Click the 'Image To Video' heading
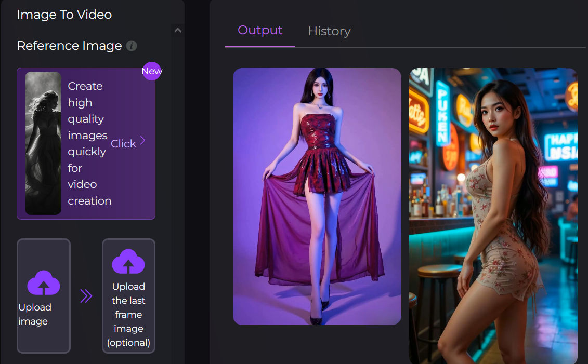Screen dimensions: 588x364 click(64, 15)
